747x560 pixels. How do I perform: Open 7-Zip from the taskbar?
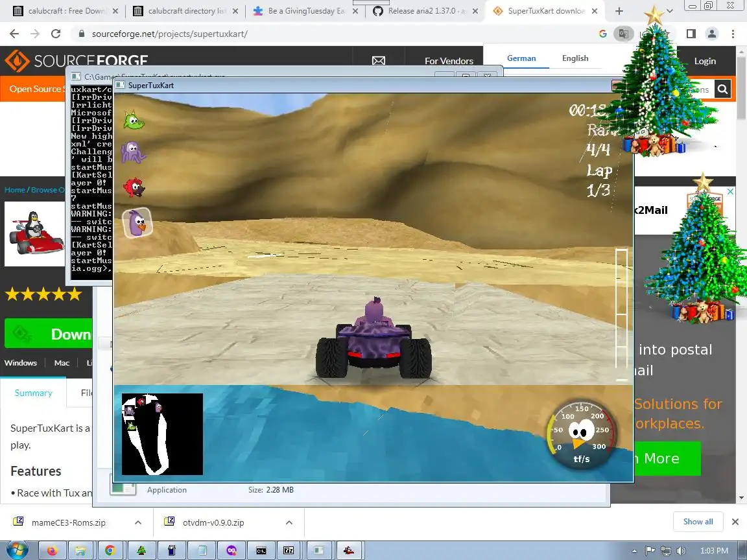tap(289, 550)
